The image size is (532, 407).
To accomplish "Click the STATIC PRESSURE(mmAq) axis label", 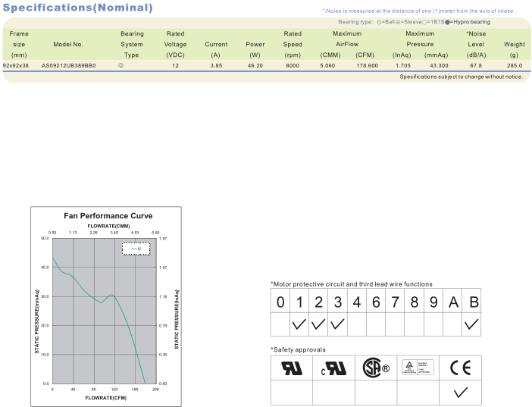I will (x=37, y=321).
